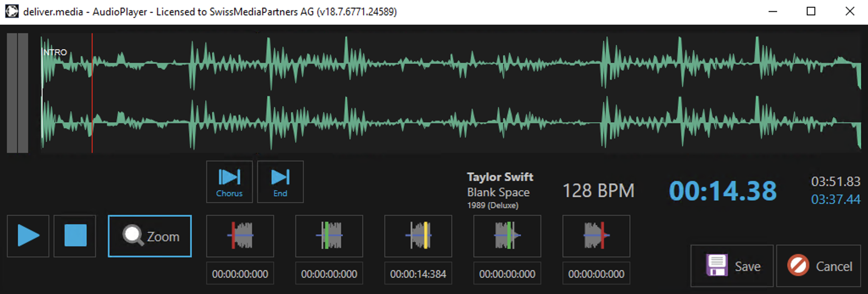
Task: Set the green outro cue marker
Action: pos(507,236)
